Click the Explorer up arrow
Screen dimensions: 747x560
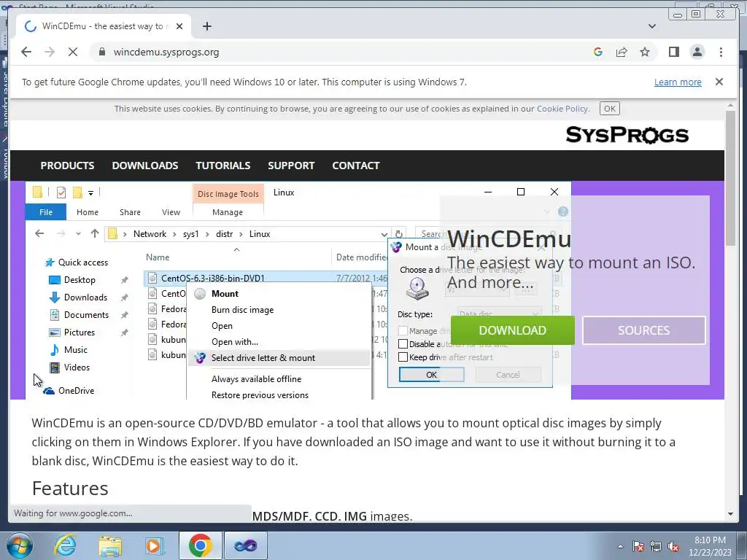pyautogui.click(x=94, y=234)
